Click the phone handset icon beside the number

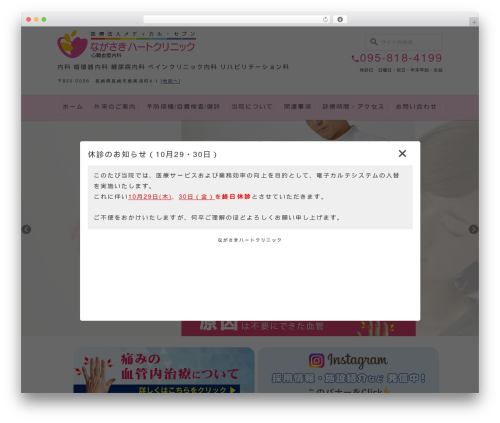355,59
